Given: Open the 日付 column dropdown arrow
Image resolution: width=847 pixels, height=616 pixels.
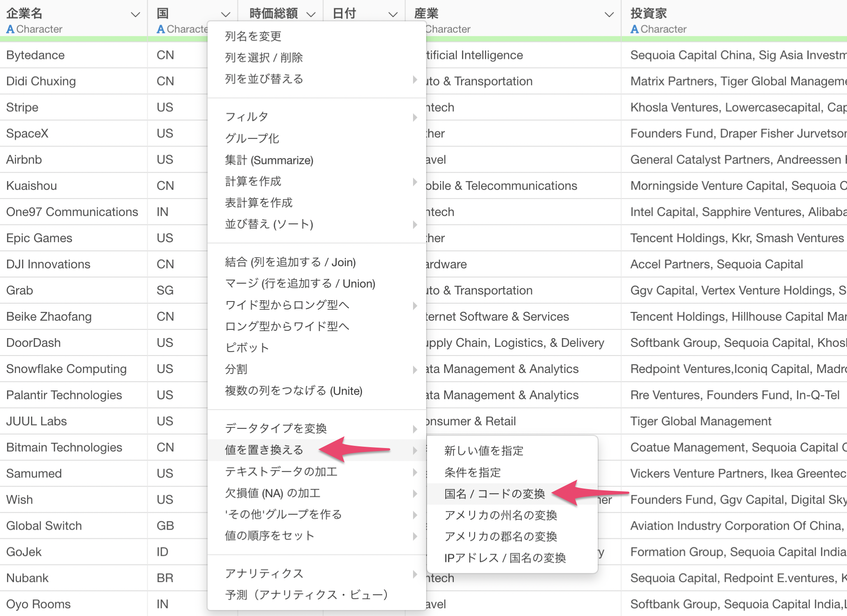Looking at the screenshot, I should (393, 14).
